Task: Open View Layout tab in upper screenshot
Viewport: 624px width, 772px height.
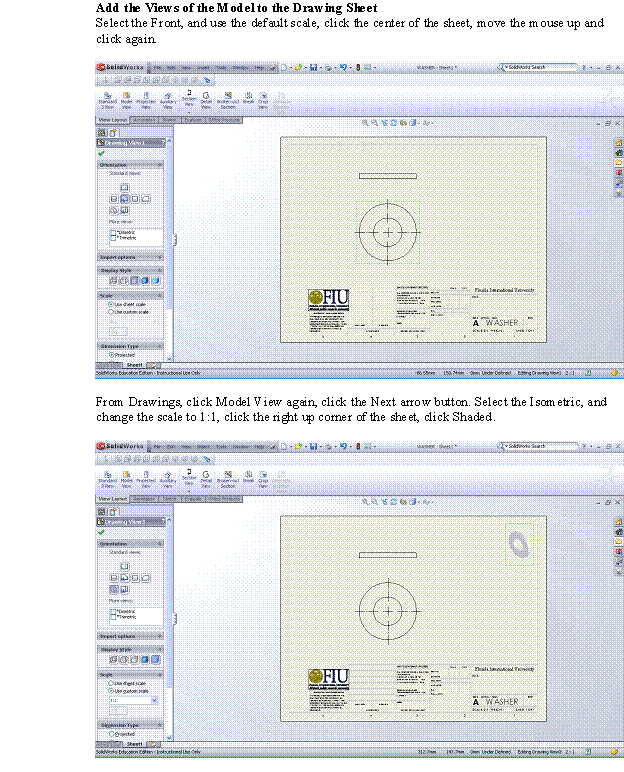Action: [113, 120]
